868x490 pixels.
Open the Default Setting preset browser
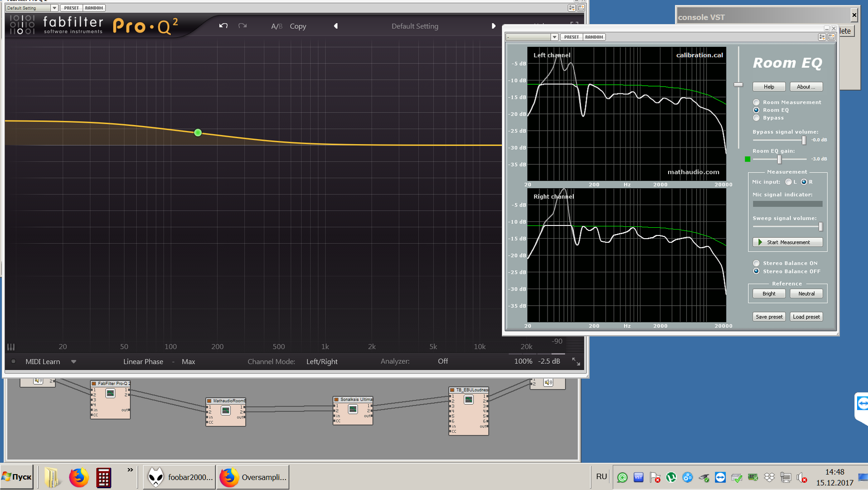click(415, 26)
